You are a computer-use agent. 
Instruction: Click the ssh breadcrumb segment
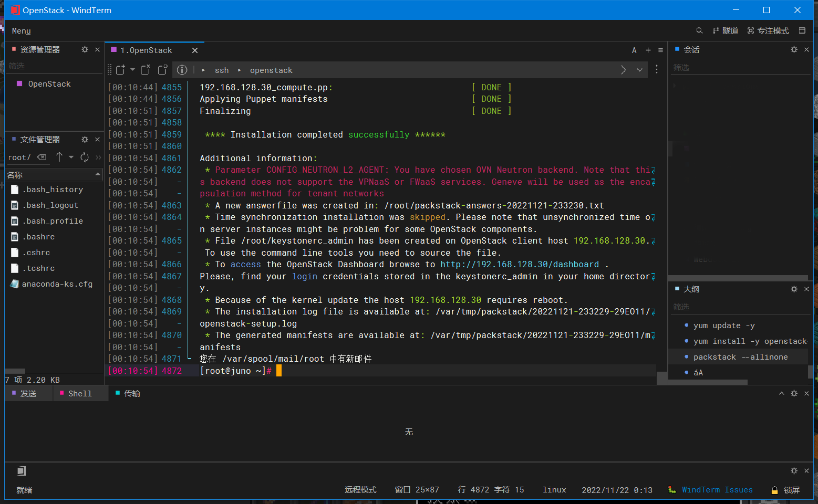click(x=222, y=70)
